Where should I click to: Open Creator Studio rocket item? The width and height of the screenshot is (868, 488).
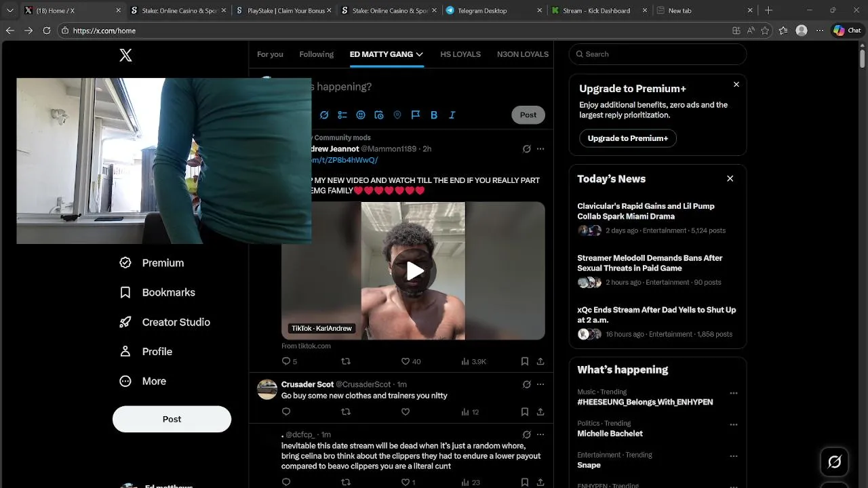tap(165, 322)
